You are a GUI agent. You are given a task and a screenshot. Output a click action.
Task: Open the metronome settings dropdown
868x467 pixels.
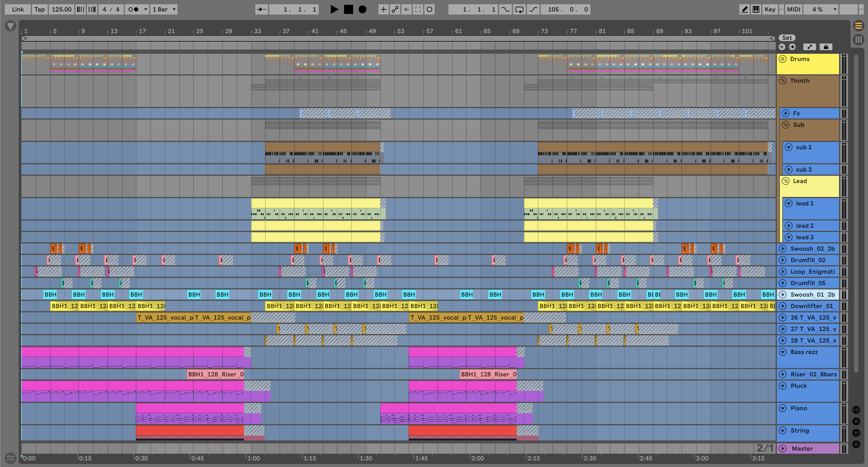coord(145,9)
